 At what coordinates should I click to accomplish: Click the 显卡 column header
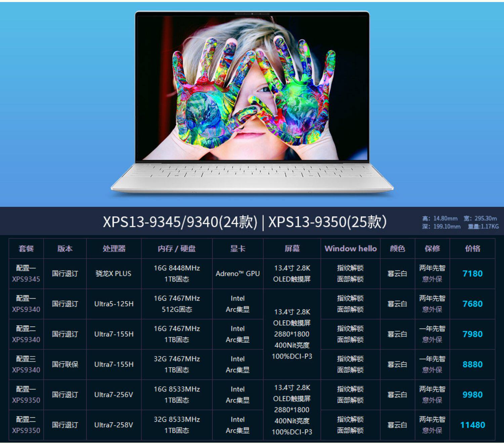[x=238, y=249]
